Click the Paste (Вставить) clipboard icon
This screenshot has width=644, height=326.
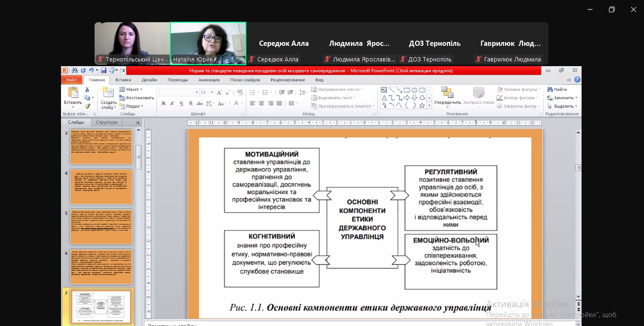(x=73, y=93)
